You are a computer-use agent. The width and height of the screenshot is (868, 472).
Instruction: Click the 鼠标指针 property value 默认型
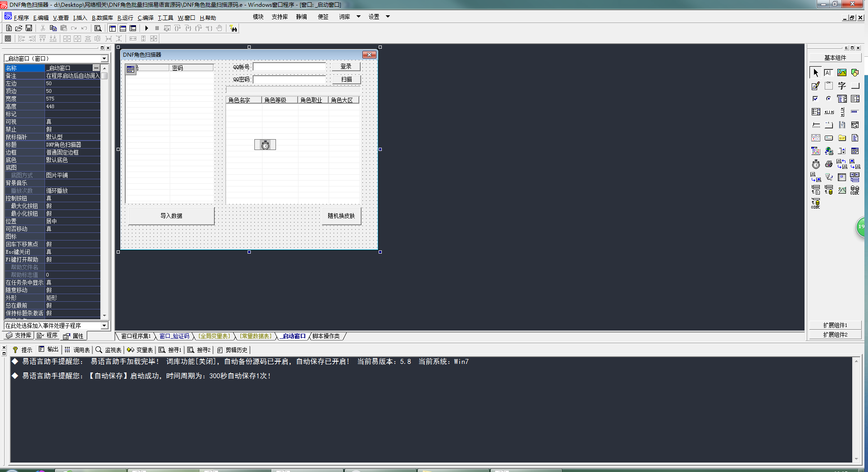(72, 137)
